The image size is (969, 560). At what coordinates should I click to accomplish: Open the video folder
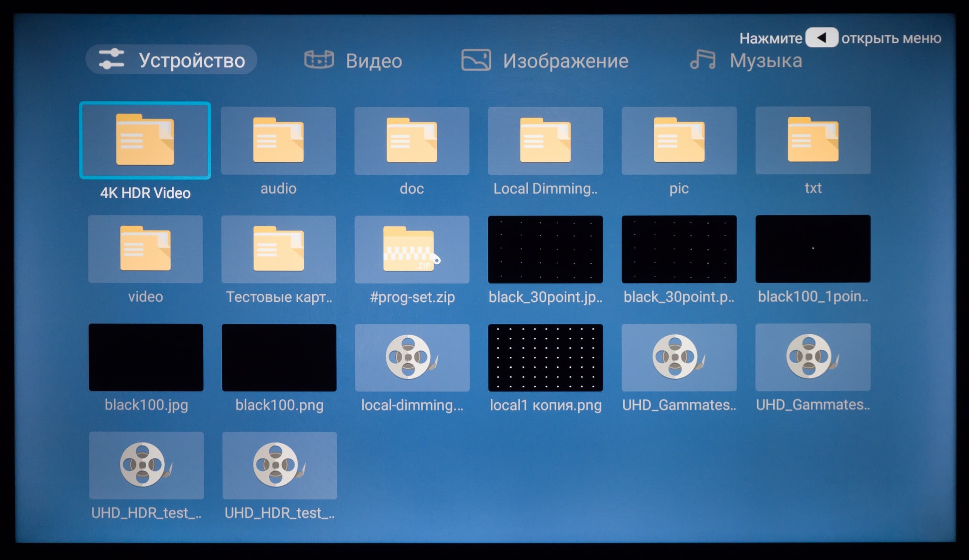(145, 249)
